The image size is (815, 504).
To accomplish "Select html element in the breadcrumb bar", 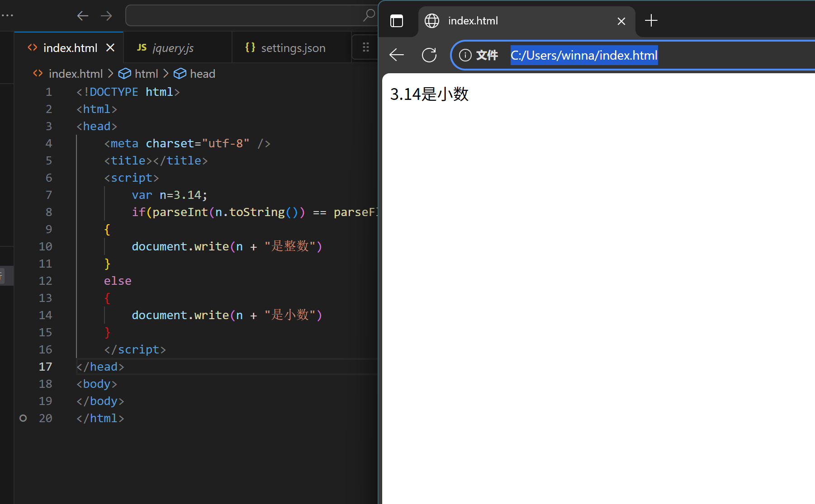I will coord(146,74).
